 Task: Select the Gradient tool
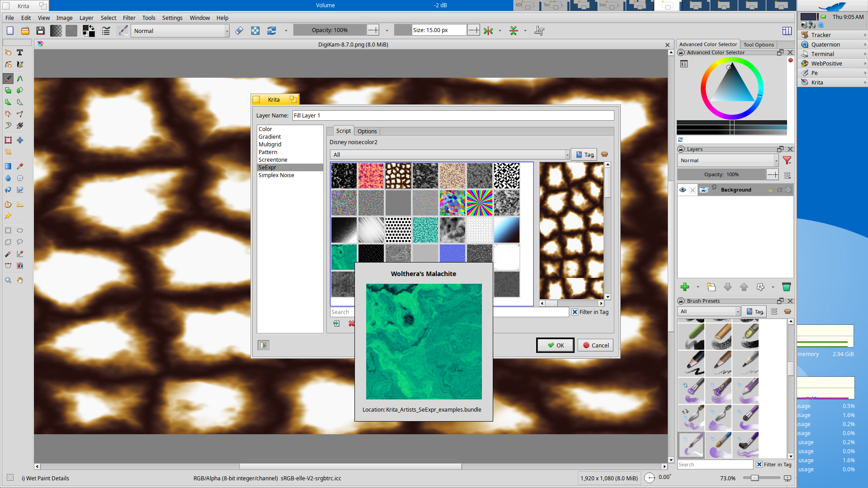point(8,166)
